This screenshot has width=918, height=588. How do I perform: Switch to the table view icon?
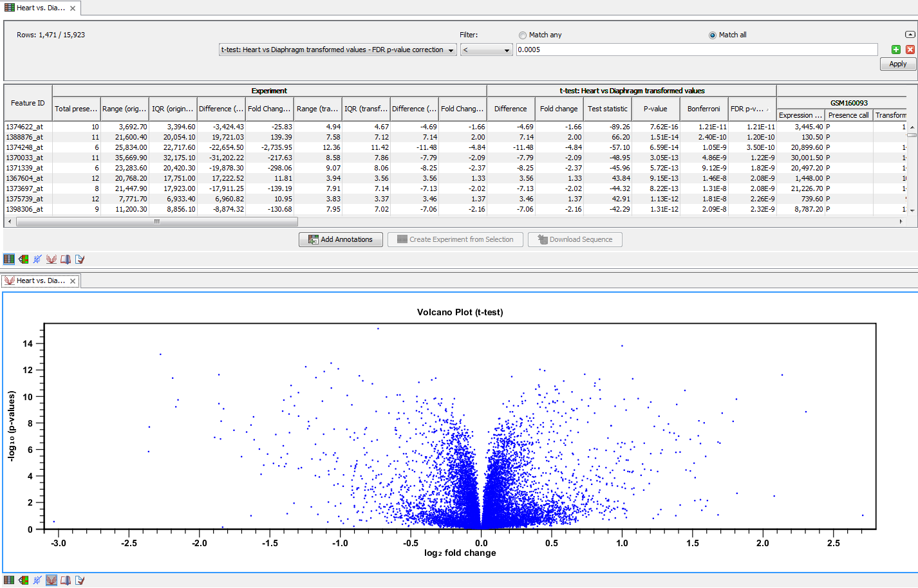pos(8,259)
